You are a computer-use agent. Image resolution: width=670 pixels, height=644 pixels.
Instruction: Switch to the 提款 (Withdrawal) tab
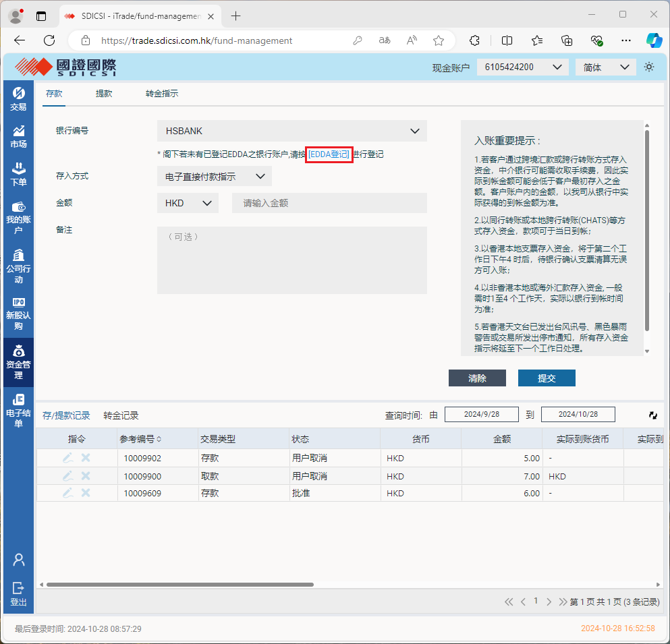104,94
